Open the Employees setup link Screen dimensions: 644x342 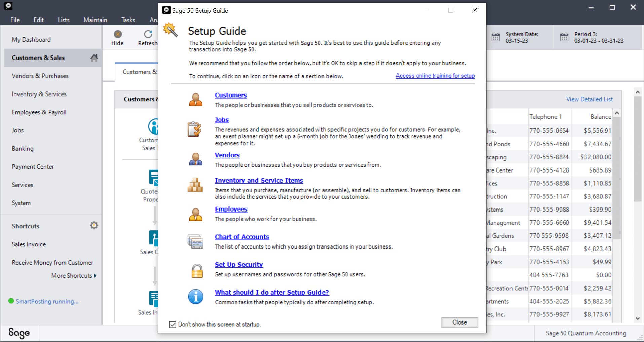(231, 209)
